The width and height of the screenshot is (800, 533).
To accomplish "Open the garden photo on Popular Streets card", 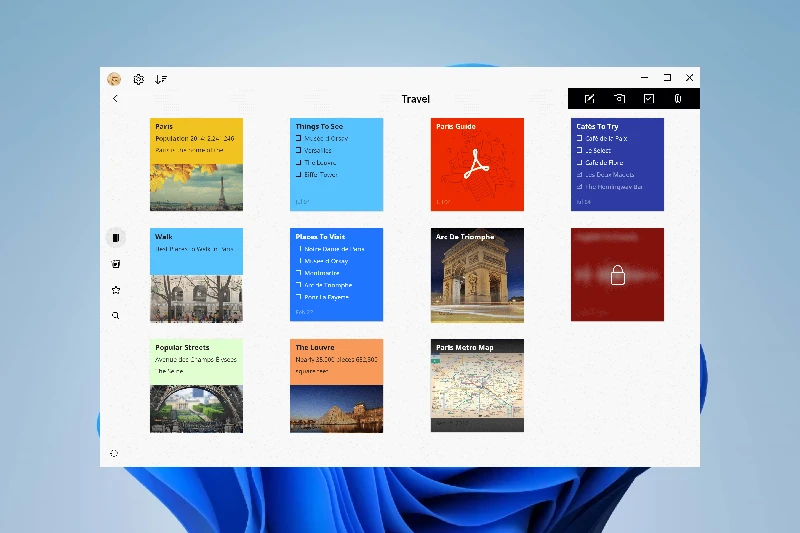I will 196,409.
